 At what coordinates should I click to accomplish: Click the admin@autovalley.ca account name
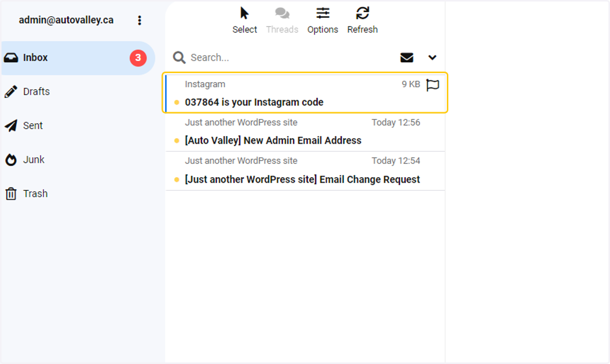(x=66, y=20)
